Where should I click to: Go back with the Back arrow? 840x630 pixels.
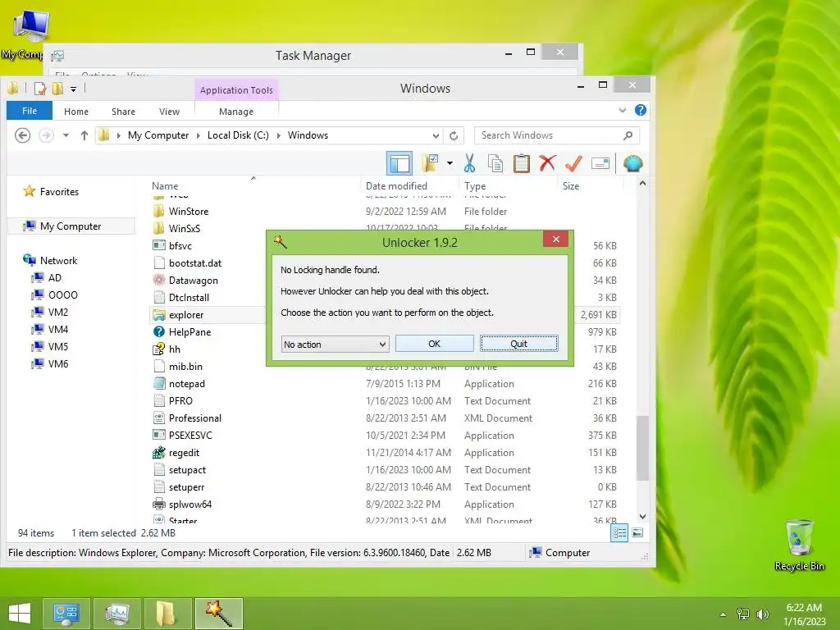[x=22, y=135]
